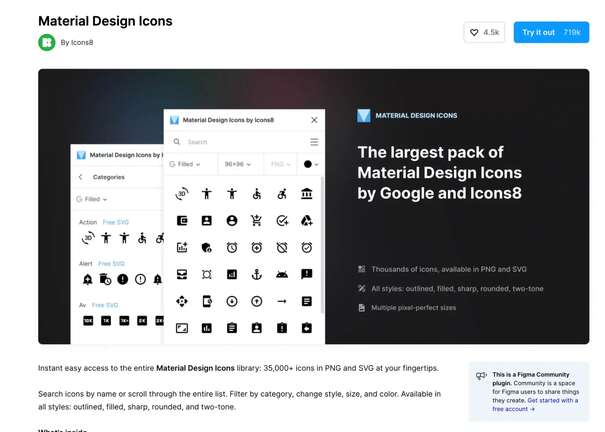Click Free SVG link next to Action
The width and height of the screenshot is (605, 432).
(x=115, y=222)
